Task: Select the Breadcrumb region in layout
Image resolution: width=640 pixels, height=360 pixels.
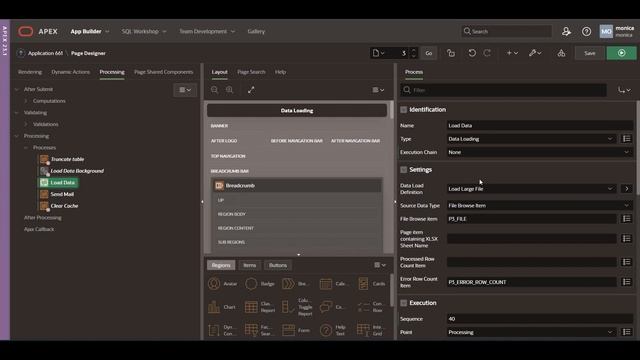Action: pyautogui.click(x=297, y=186)
